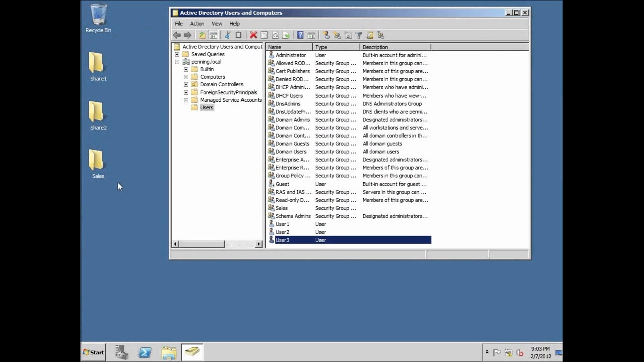The width and height of the screenshot is (644, 362).
Task: Click the Copy clipboard icon
Action: point(238,35)
